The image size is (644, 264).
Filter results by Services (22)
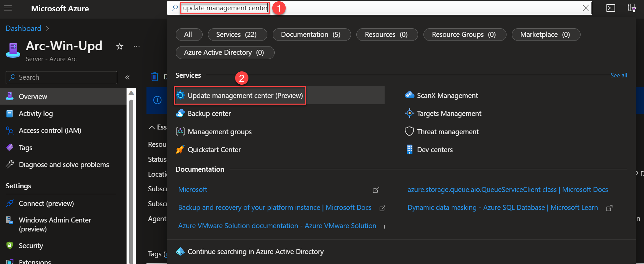coord(237,35)
